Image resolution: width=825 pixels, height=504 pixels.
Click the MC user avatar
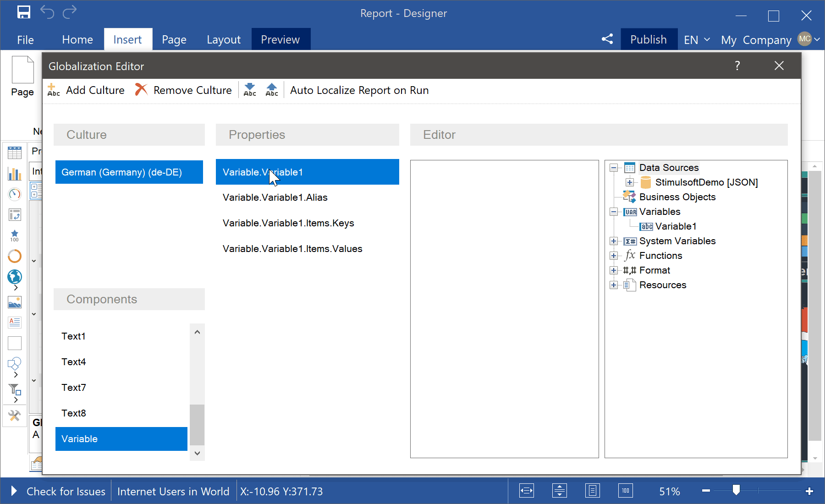click(804, 39)
